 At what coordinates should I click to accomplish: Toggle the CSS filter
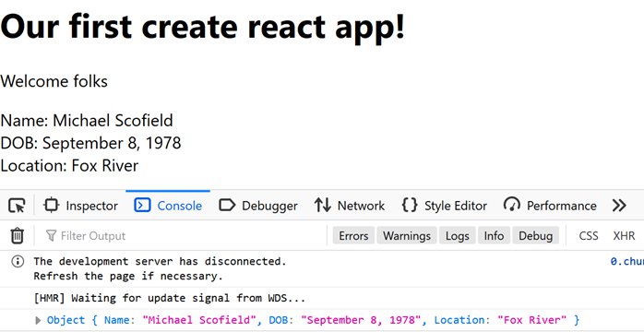tap(589, 236)
